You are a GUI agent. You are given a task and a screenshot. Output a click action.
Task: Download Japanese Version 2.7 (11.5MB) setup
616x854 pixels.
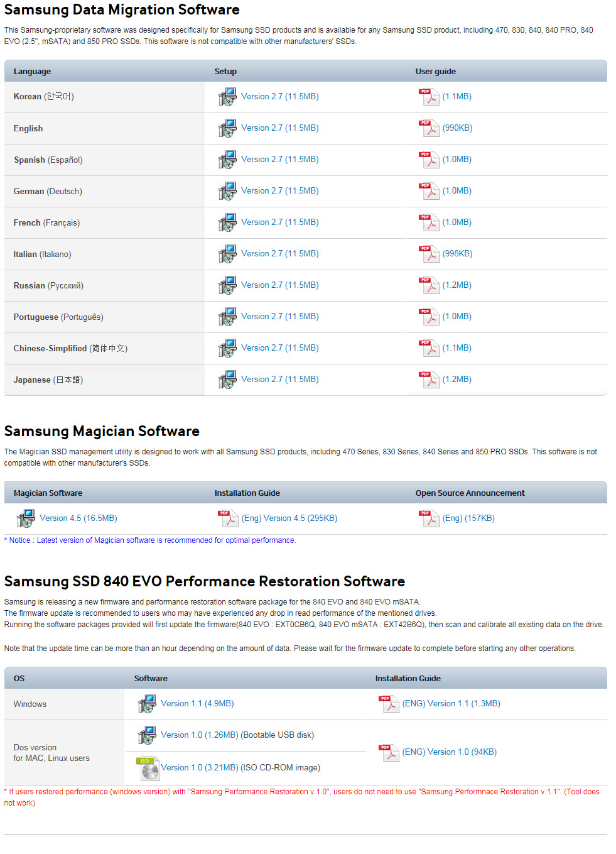click(x=280, y=379)
